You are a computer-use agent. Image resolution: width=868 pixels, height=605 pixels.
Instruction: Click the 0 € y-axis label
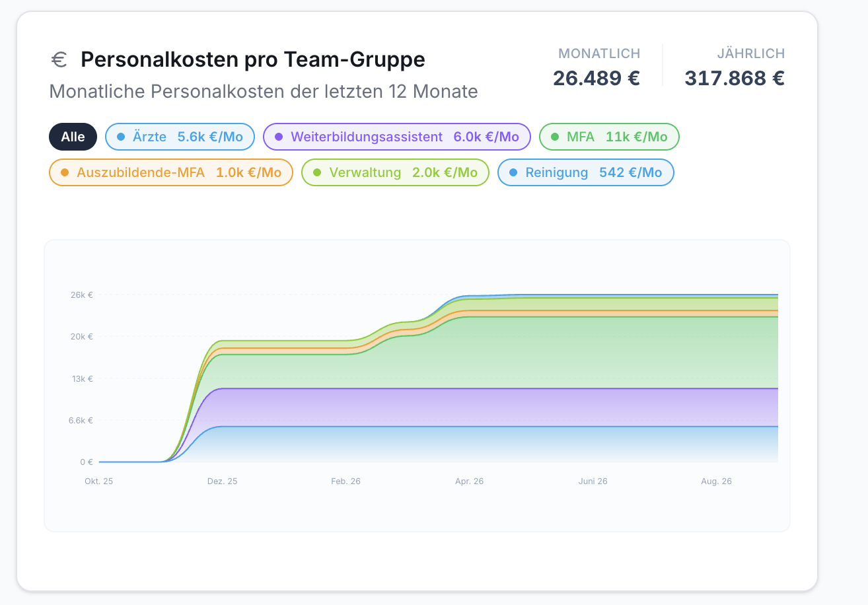click(x=86, y=462)
